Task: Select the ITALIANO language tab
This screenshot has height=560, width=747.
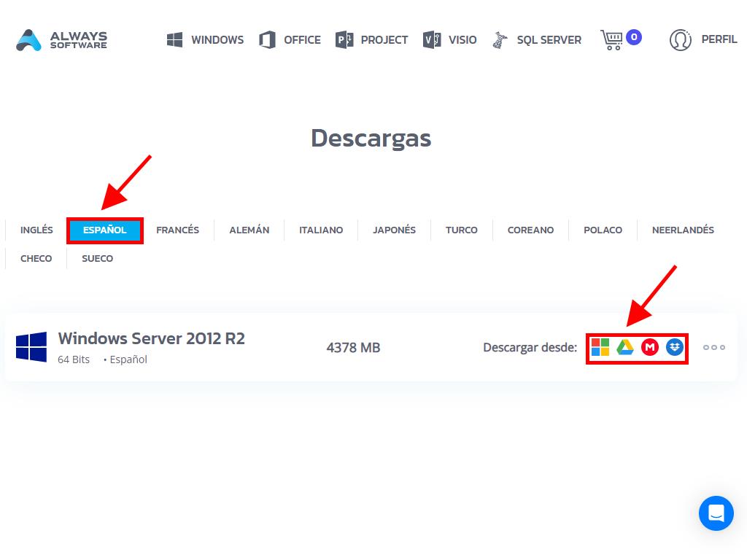Action: point(321,230)
